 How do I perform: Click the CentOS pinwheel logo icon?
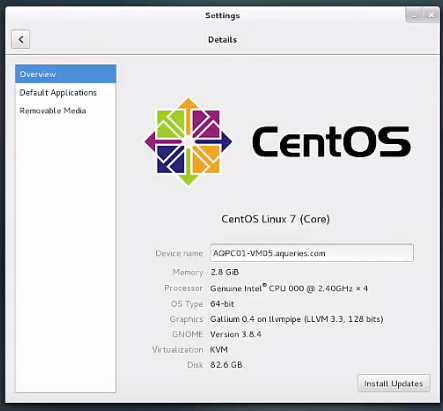(188, 142)
